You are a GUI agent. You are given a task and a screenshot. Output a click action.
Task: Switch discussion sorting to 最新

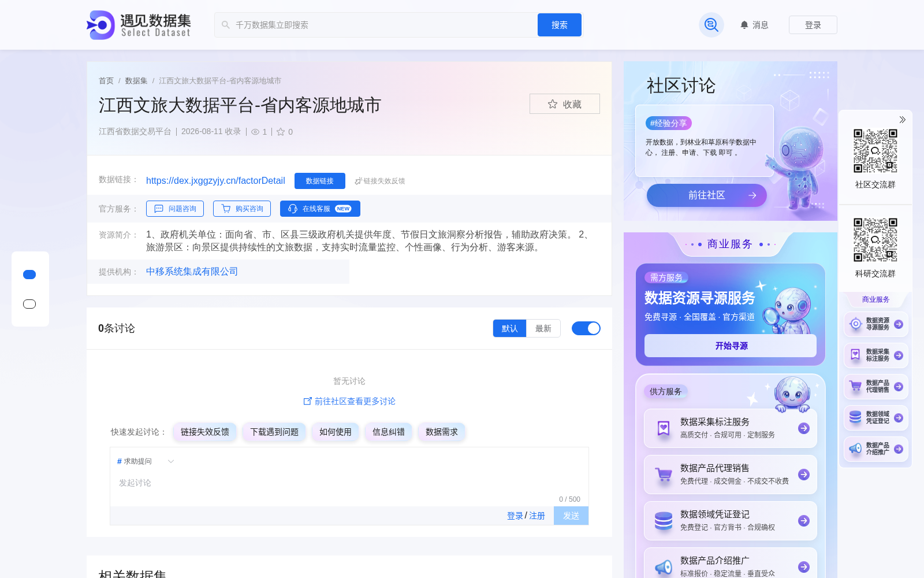pos(543,328)
